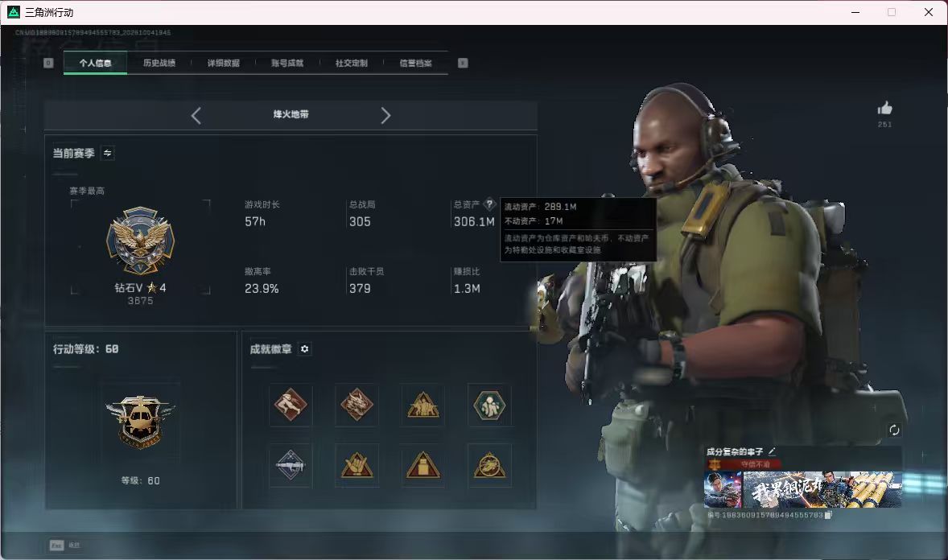Viewport: 948px width, 560px height.
Task: Click the 三角洲行动 app icon in title bar
Action: [x=14, y=12]
